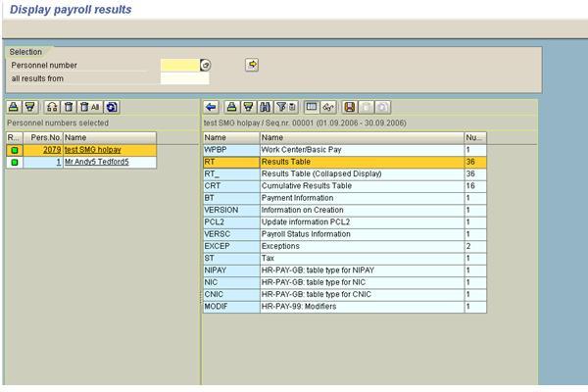Open Find with the binoculars icon
Viewport: 588px width, 392px height.
[265, 107]
